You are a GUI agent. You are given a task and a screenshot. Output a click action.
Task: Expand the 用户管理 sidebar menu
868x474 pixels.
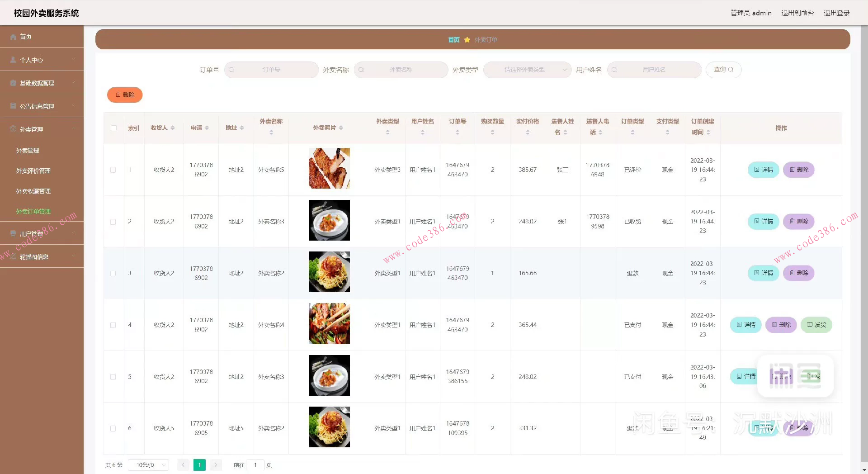coord(42,233)
